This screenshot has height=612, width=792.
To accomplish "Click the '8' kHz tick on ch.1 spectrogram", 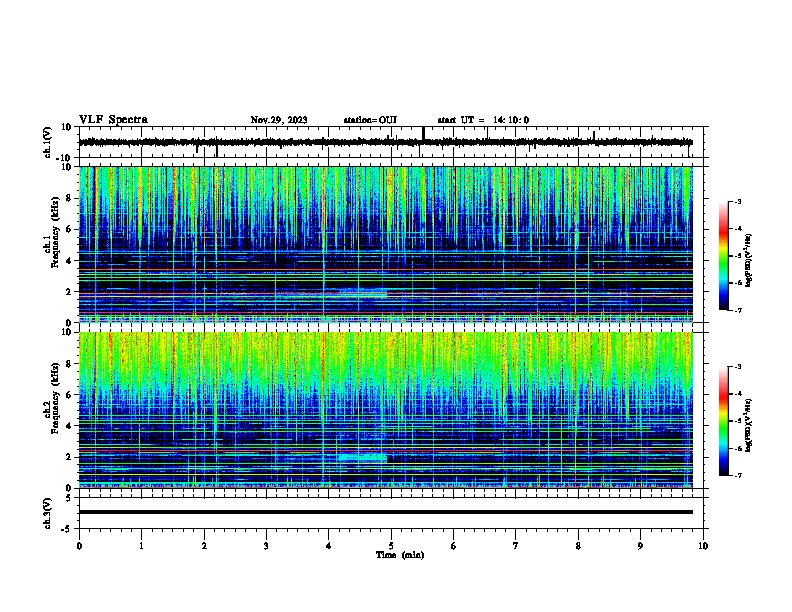I will pos(69,198).
